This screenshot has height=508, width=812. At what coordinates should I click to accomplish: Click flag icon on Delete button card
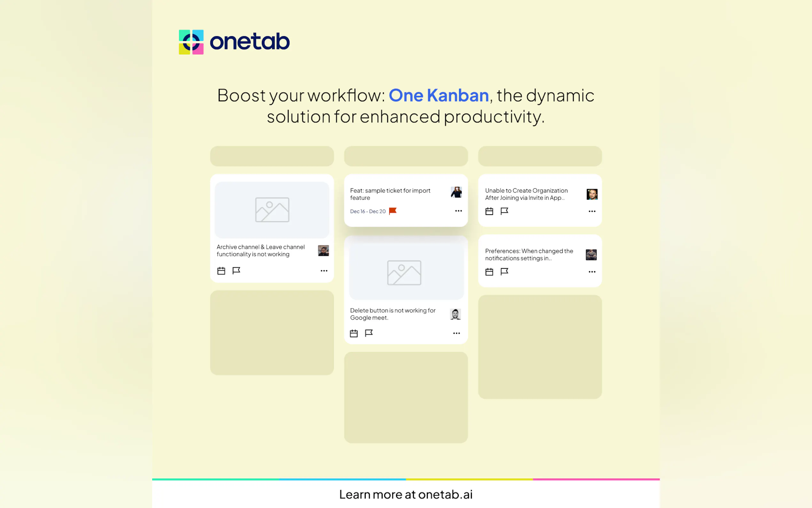369,333
